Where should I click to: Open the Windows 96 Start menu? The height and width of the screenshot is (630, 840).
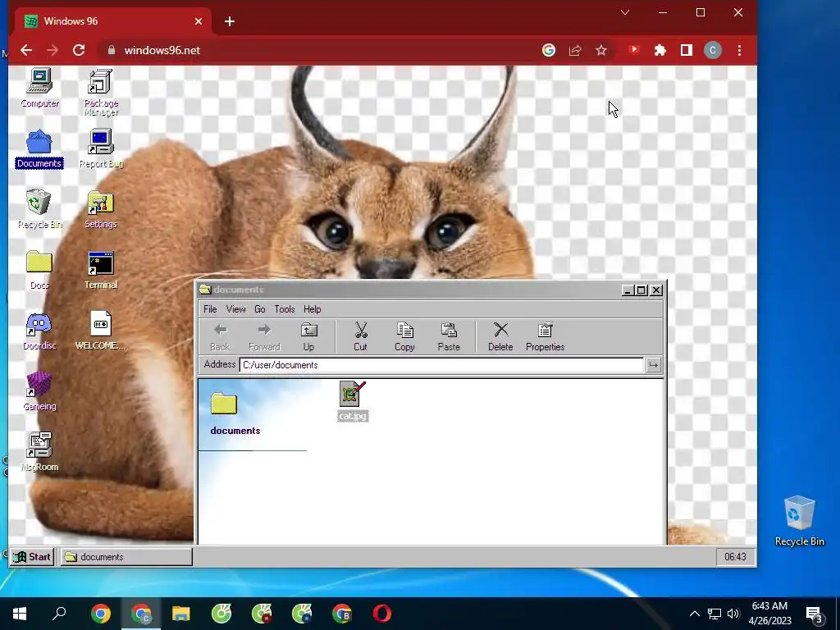click(x=32, y=557)
